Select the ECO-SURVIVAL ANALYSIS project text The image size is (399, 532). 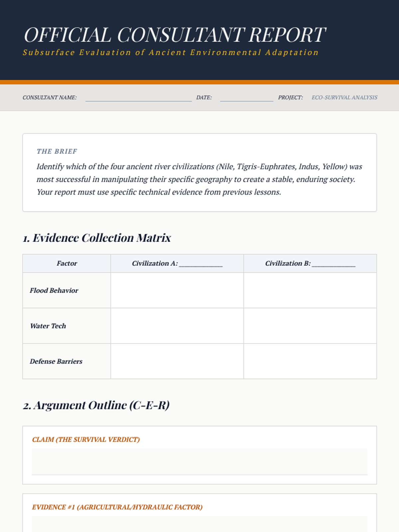[344, 97]
